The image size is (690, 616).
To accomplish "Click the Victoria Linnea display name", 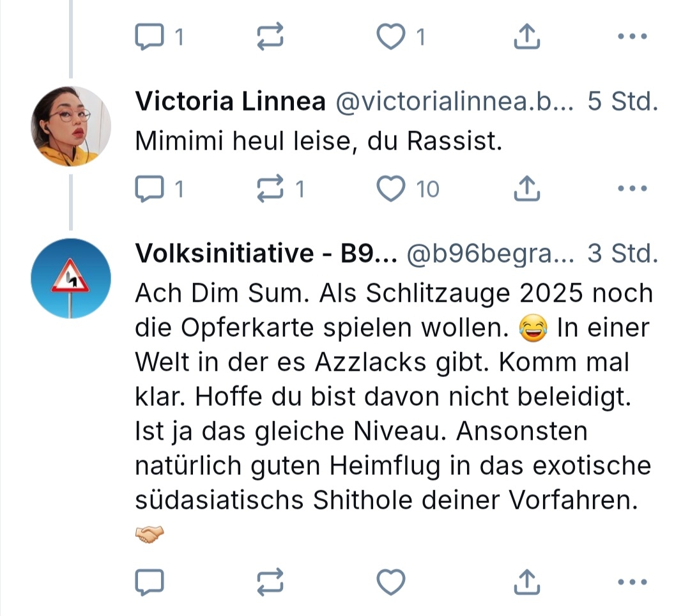I will pos(231,102).
